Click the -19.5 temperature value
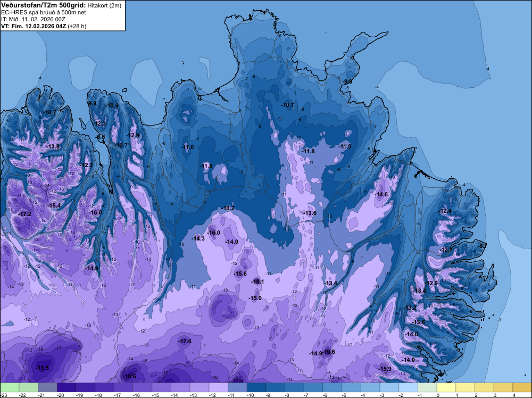The image size is (532, 398). [42, 368]
